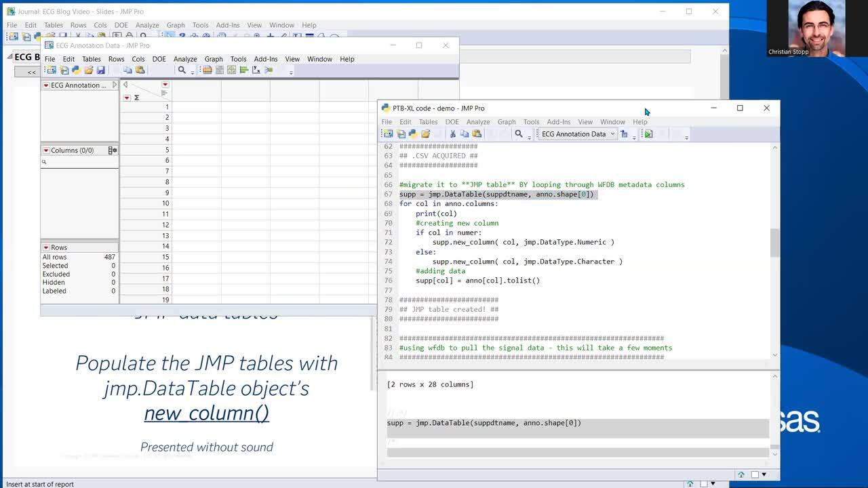Click the Search magnifier in script editor toolbar
This screenshot has height=488, width=868.
[x=519, y=134]
